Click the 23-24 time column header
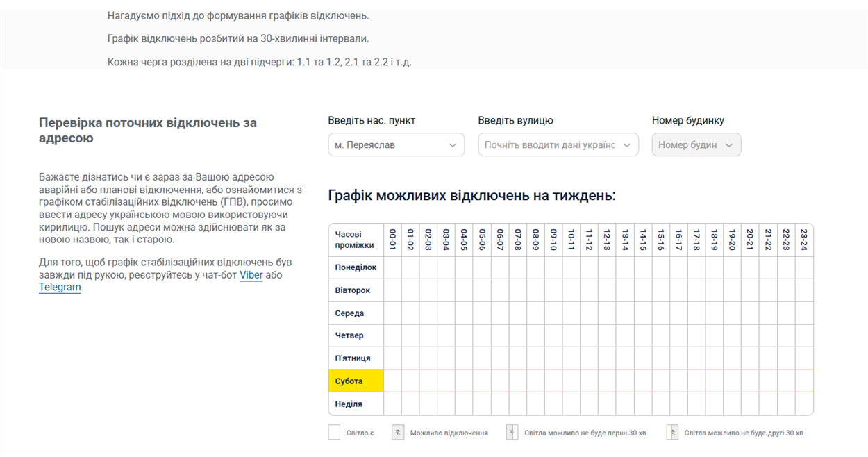This screenshot has width=868, height=457. [804, 240]
